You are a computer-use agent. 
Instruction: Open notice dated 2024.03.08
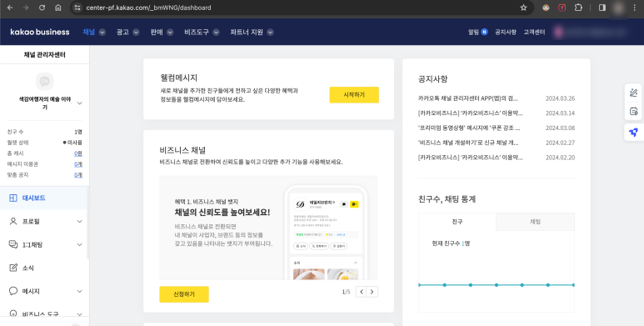coord(497,128)
